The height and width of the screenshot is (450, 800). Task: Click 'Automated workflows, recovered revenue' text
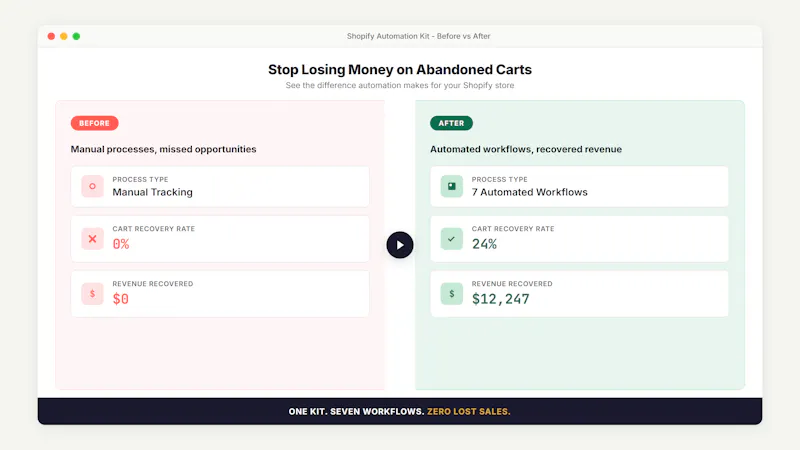(x=526, y=149)
